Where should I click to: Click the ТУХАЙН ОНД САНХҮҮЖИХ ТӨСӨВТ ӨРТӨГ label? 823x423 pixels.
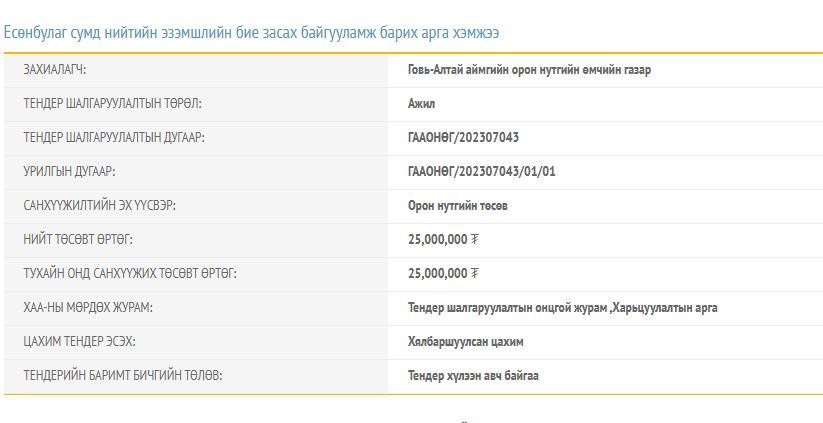(130, 273)
